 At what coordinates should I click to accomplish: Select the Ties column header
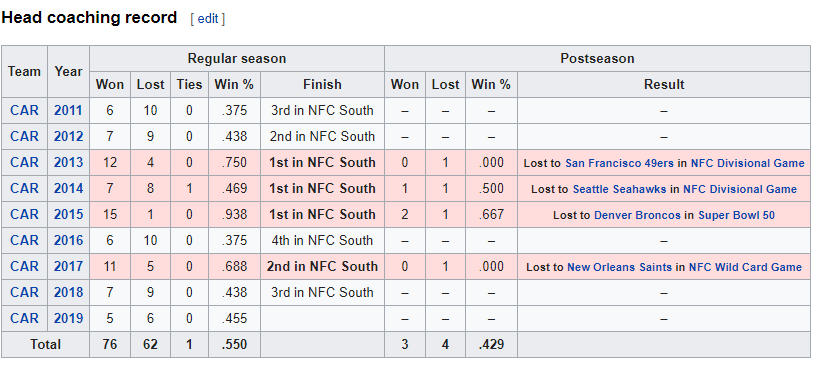tap(189, 84)
